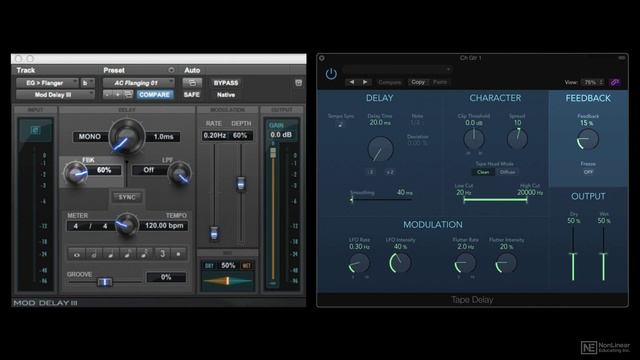Toggle Tempo Sync in Tape Delay
Viewport: 640px width, 360px height.
(x=340, y=124)
